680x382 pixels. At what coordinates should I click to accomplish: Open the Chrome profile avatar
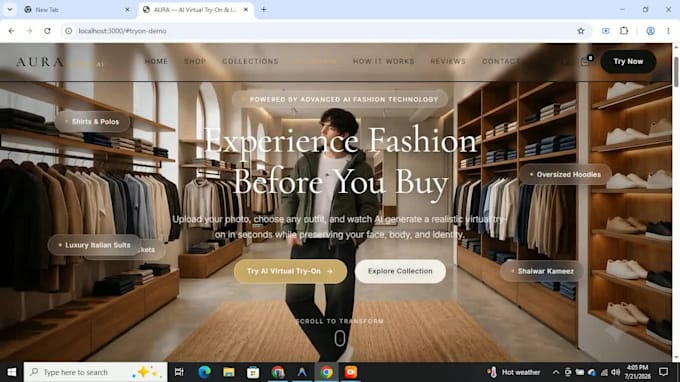pyautogui.click(x=650, y=31)
